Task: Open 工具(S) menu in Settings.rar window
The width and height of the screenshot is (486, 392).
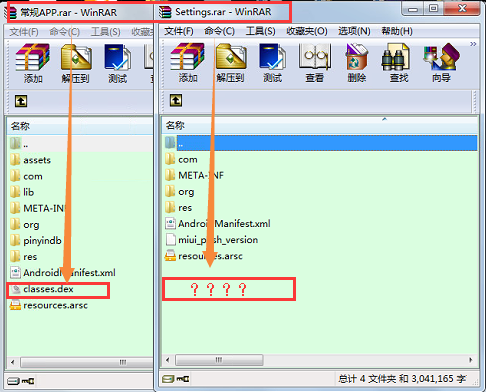Action: (260, 31)
